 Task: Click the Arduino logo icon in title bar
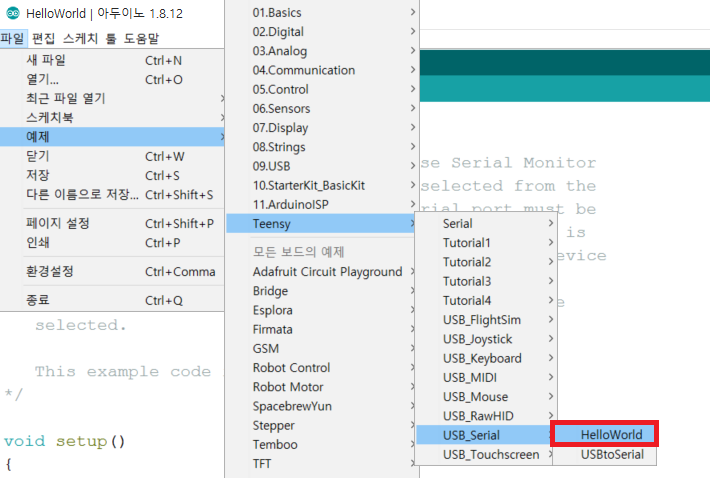[x=12, y=13]
